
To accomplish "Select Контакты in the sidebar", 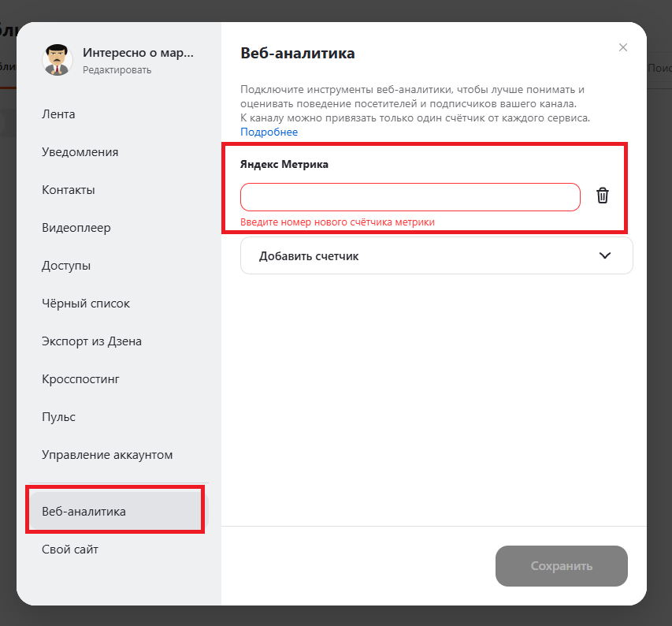I will click(69, 190).
